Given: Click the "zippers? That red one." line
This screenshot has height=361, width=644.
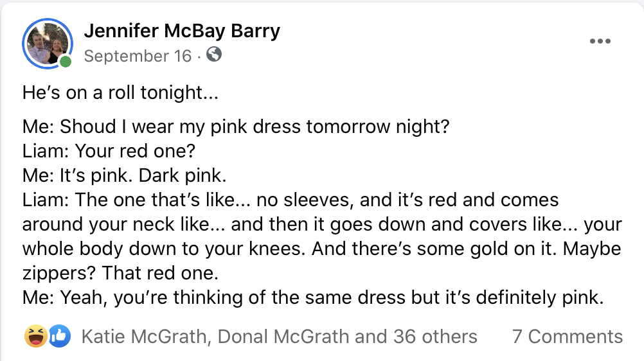Looking at the screenshot, I should (x=121, y=274).
